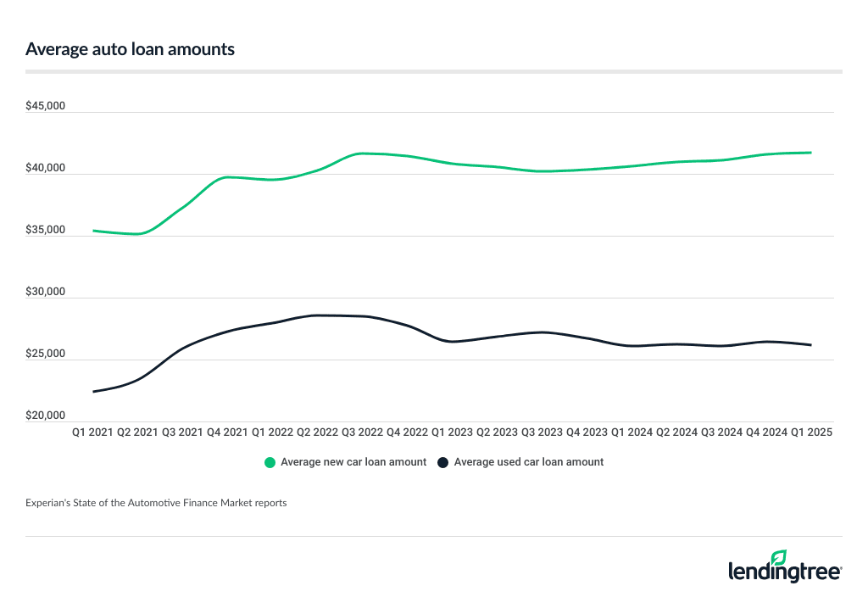The height and width of the screenshot is (597, 868).
Task: Open the Experian State of Automotive Finance source
Action: coord(156,503)
